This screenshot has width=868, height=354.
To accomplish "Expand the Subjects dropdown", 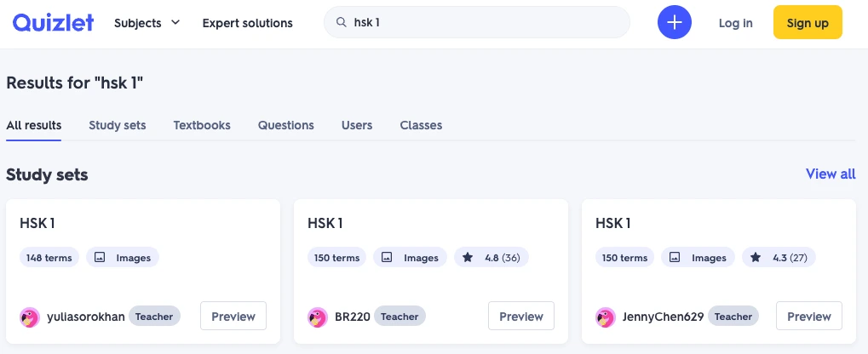I will pyautogui.click(x=147, y=23).
